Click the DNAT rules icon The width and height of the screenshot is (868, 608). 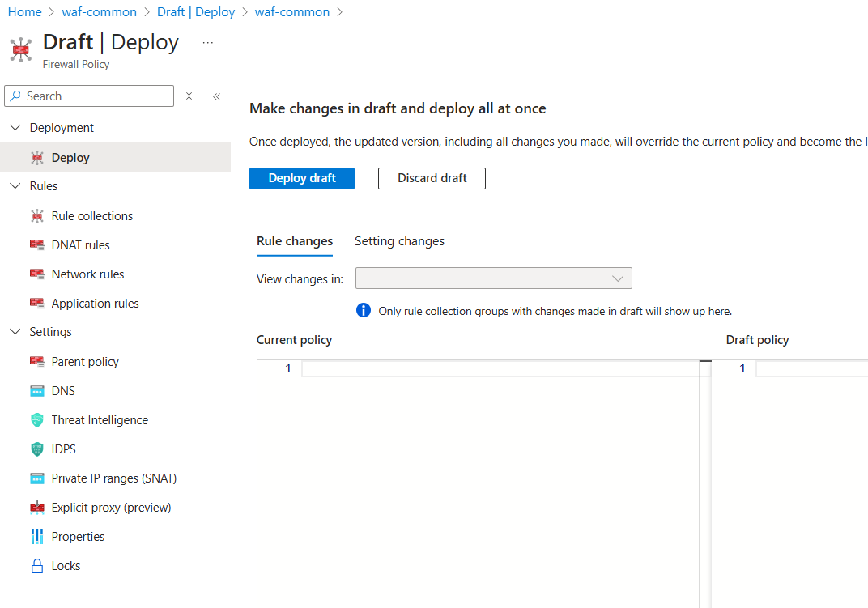point(37,244)
